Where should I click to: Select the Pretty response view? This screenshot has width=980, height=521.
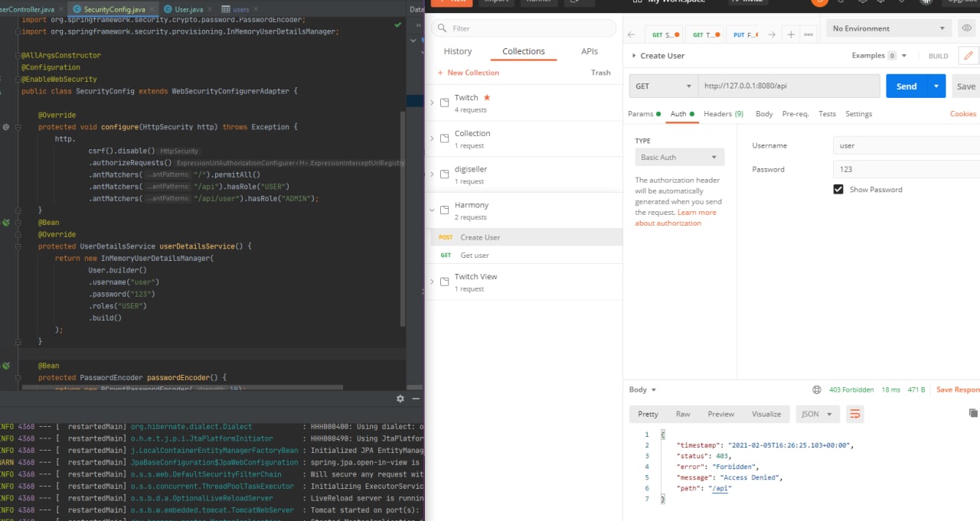(x=648, y=414)
